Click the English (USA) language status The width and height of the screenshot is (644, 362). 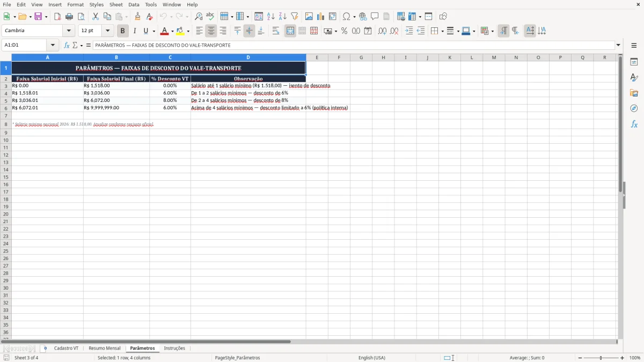372,358
